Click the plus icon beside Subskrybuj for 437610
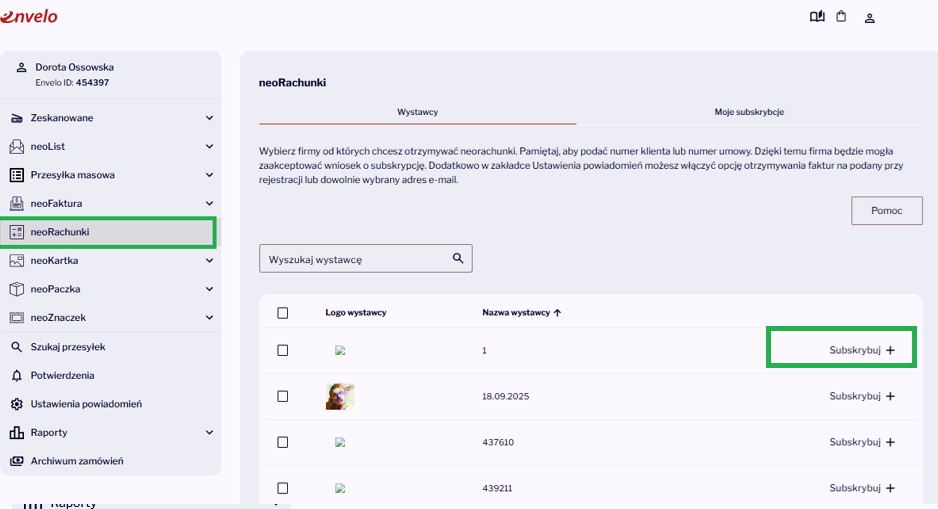Viewport: 938px width, 509px height. click(x=890, y=442)
